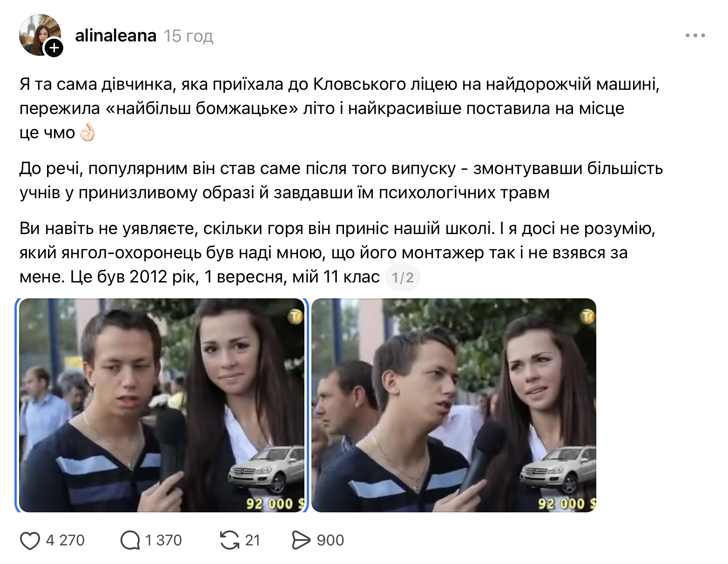Select the paragraph starting 'Ви навіть'
The image size is (728, 564).
point(338,253)
